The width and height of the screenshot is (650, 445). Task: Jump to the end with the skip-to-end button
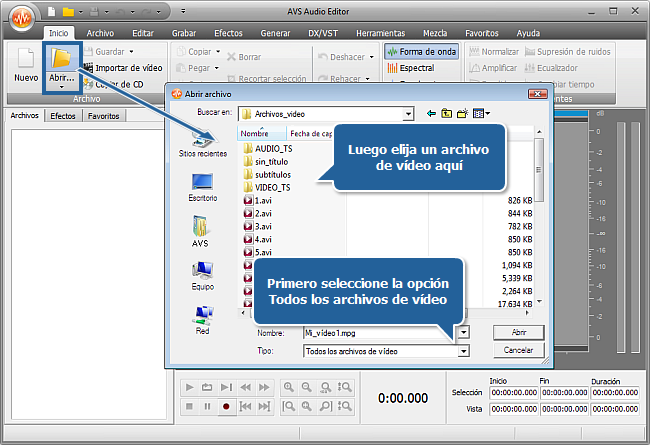point(264,406)
